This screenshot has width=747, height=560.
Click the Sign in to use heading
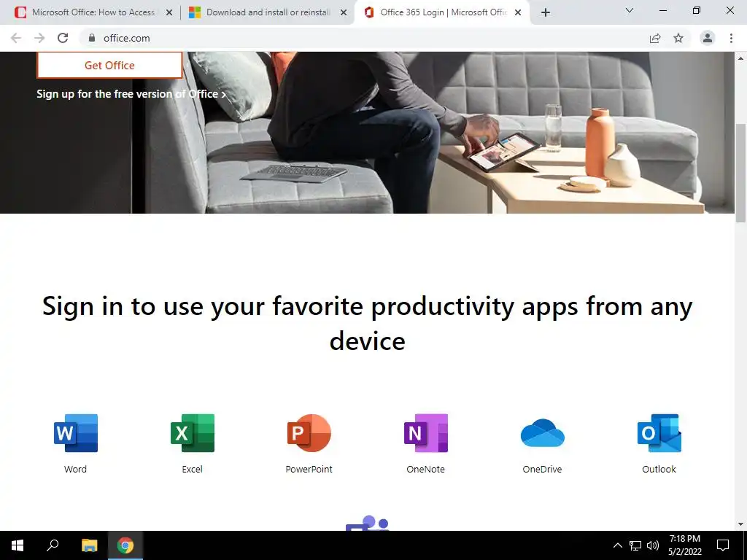[368, 323]
